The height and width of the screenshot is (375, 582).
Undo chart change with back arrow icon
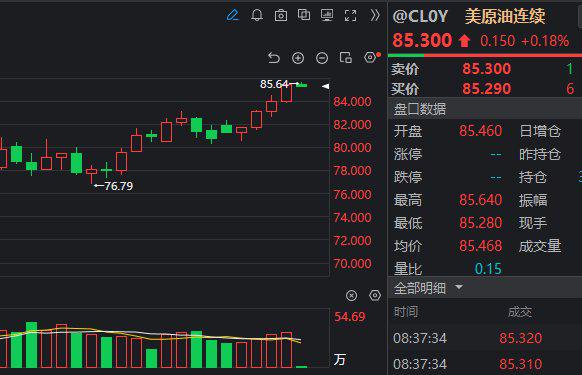pos(274,58)
